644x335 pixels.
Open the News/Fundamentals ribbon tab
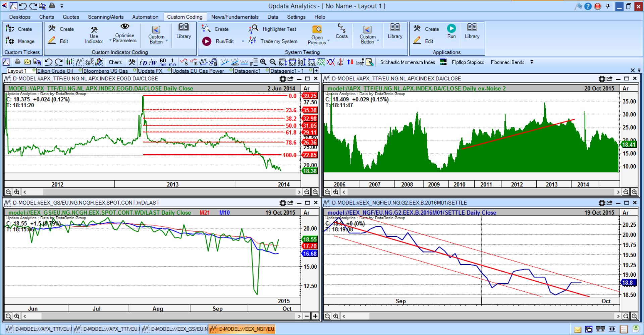tap(235, 17)
